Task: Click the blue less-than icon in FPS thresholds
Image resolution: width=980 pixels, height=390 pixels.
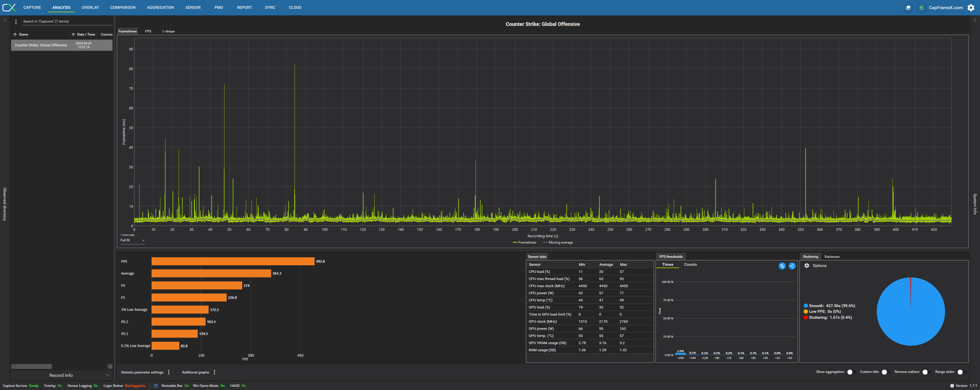Action: click(x=792, y=266)
